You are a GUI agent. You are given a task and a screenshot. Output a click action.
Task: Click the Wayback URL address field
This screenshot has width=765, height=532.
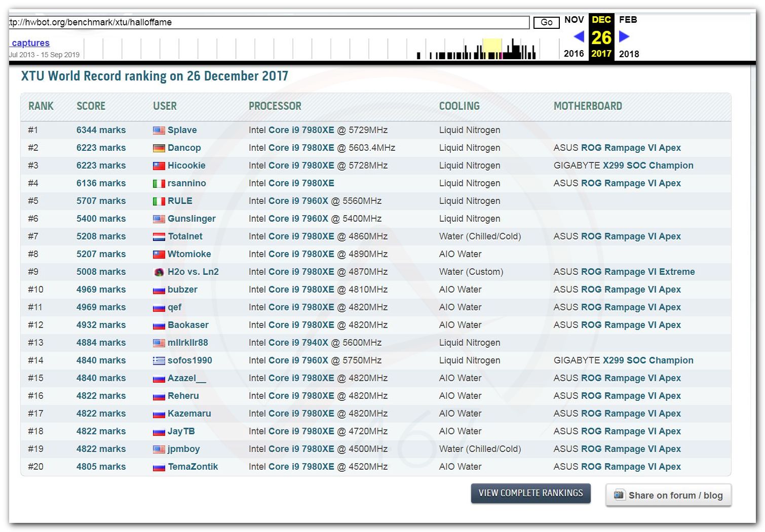pos(269,22)
